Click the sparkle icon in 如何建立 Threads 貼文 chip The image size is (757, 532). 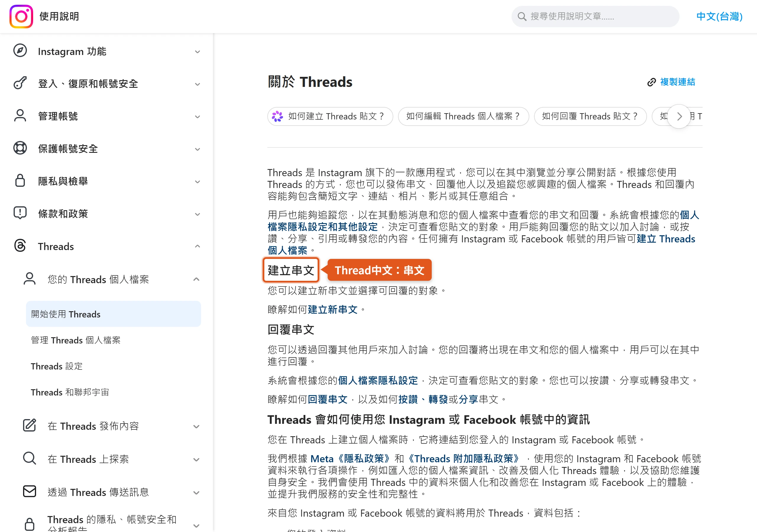pyautogui.click(x=277, y=116)
